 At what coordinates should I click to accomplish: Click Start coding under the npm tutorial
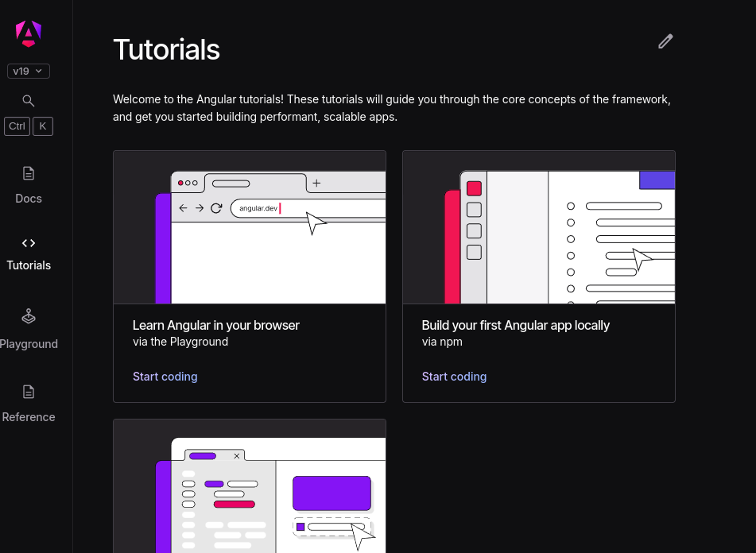[454, 376]
